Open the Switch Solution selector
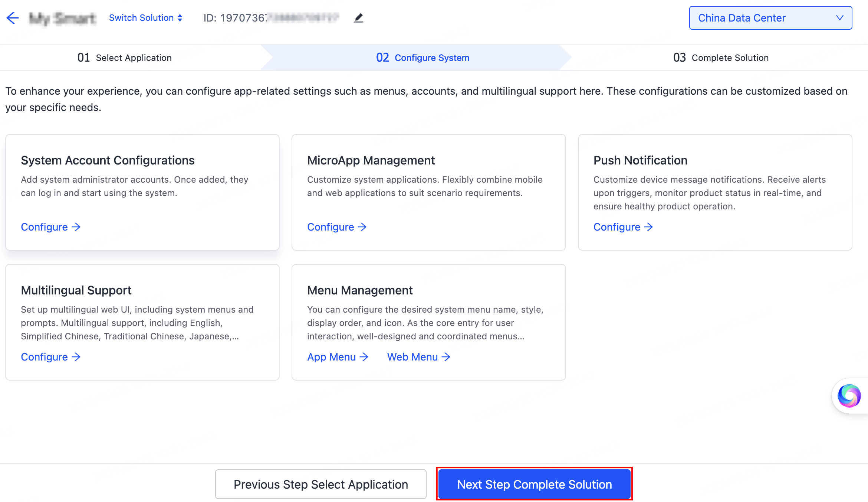This screenshot has height=502, width=868. [141, 17]
